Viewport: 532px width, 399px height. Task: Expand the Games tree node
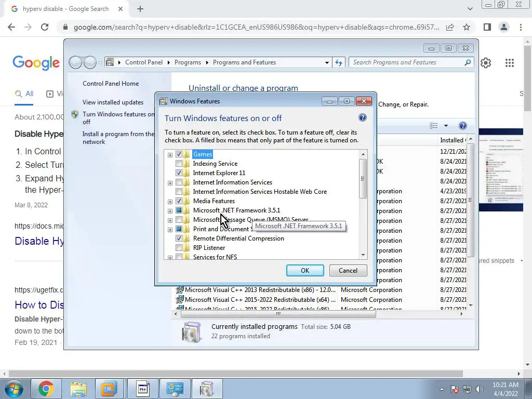[170, 155]
